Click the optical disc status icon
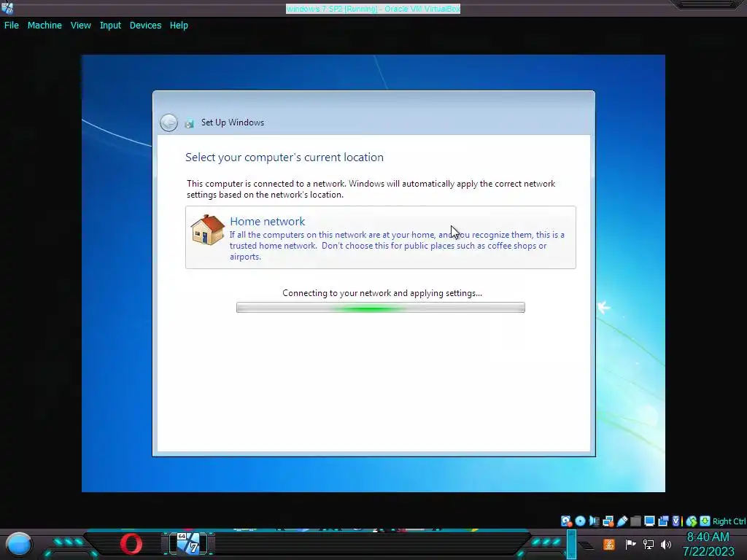Image resolution: width=747 pixels, height=560 pixels. 580,521
